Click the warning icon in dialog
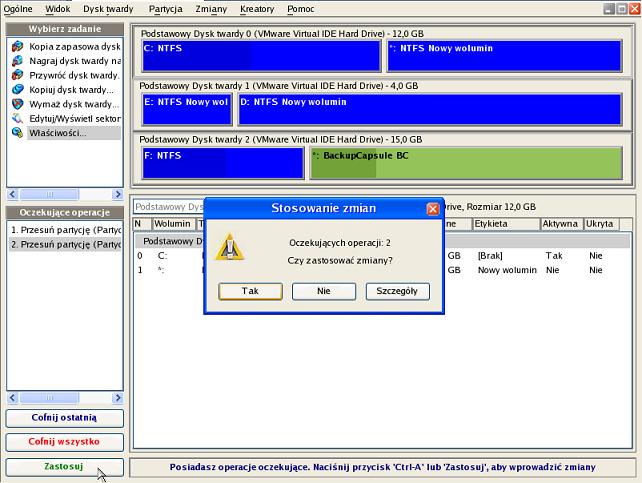The height and width of the screenshot is (483, 642). pos(230,247)
